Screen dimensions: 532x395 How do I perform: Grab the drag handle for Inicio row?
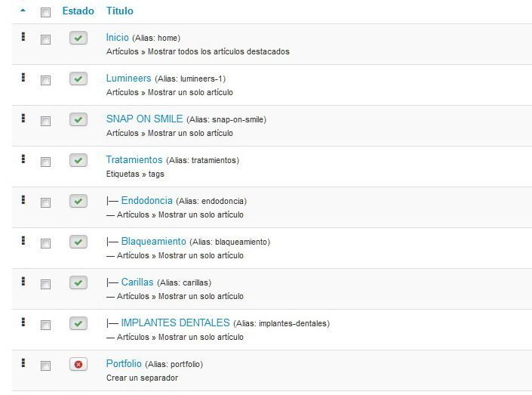(x=23, y=36)
